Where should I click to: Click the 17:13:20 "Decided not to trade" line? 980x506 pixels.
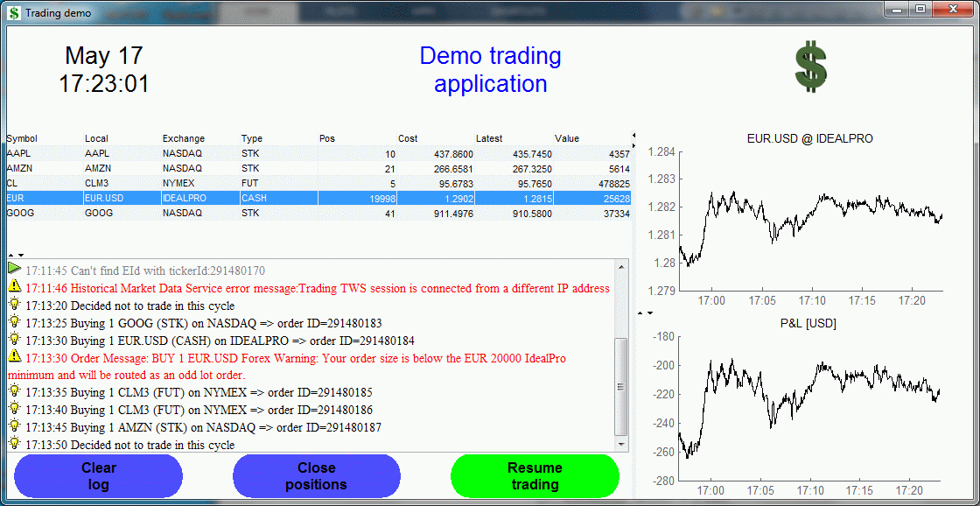[x=130, y=306]
